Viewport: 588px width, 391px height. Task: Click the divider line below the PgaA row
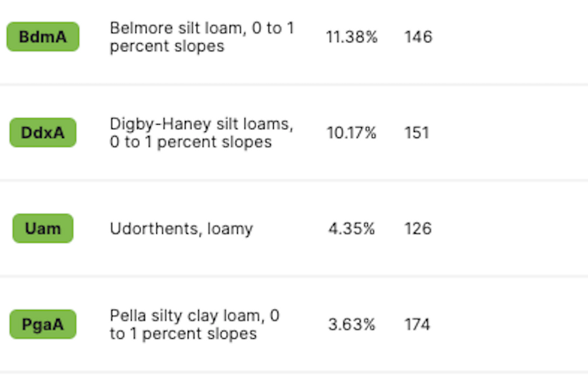(294, 372)
